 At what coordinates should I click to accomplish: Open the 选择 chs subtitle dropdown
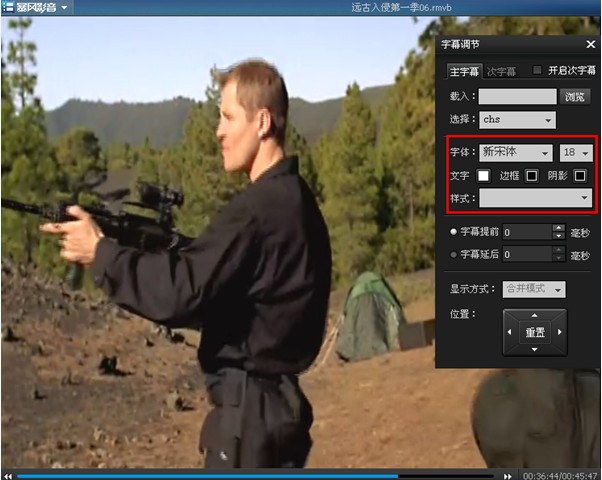pyautogui.click(x=517, y=120)
